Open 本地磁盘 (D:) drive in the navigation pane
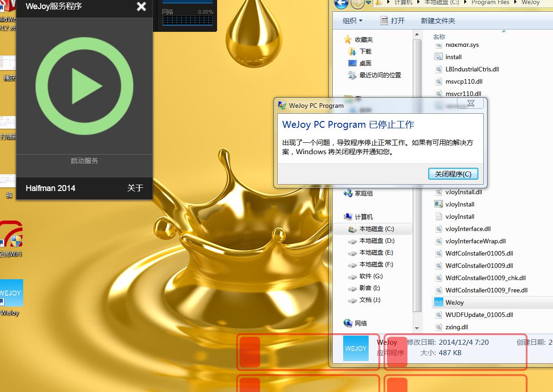The width and height of the screenshot is (553, 392). point(371,241)
